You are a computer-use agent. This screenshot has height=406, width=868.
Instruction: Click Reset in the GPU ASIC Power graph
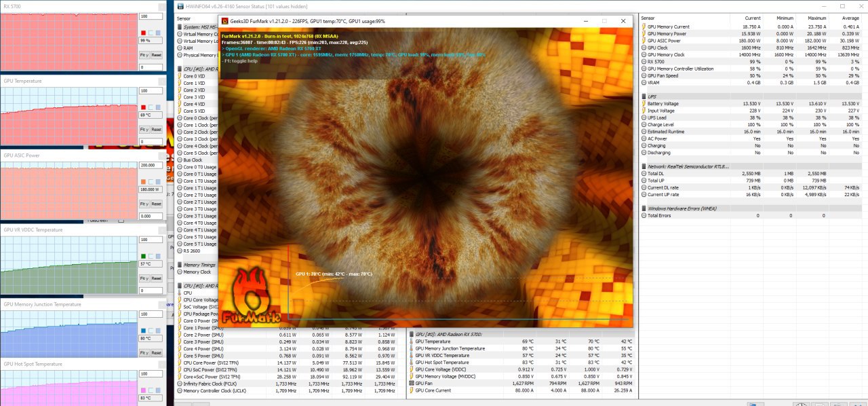tap(156, 203)
